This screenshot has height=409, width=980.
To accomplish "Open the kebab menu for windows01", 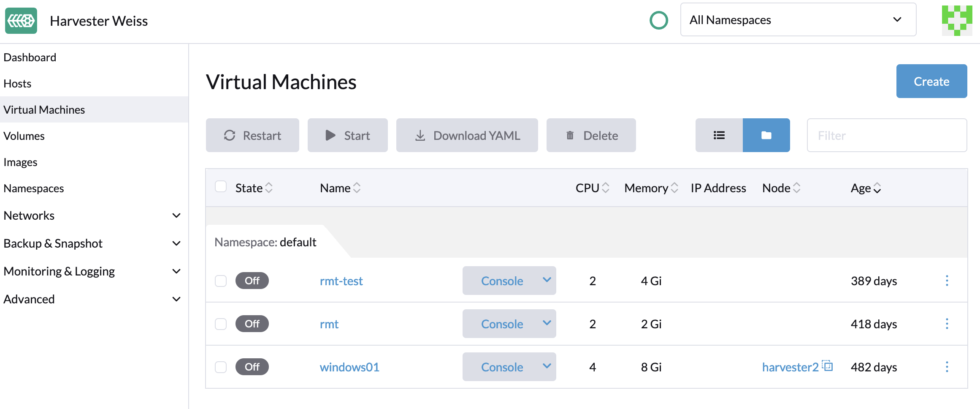I will coord(947,367).
